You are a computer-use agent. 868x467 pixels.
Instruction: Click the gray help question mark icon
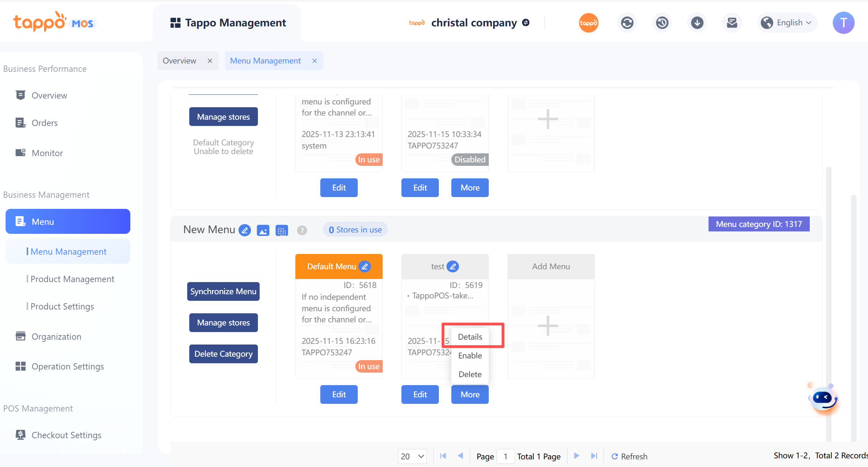click(x=302, y=230)
